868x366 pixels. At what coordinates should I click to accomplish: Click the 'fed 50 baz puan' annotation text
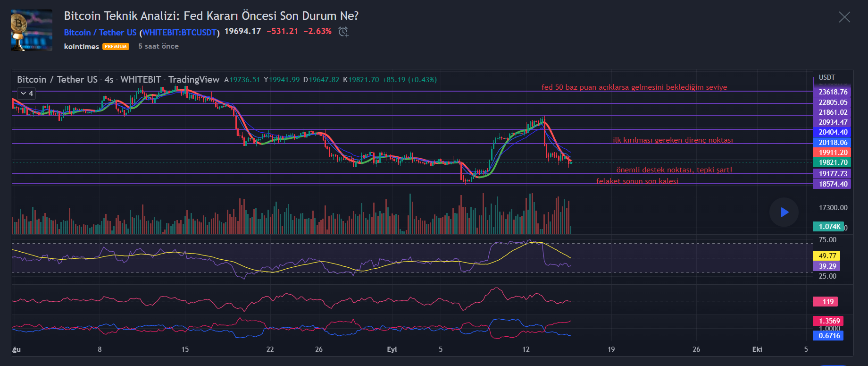pyautogui.click(x=634, y=87)
